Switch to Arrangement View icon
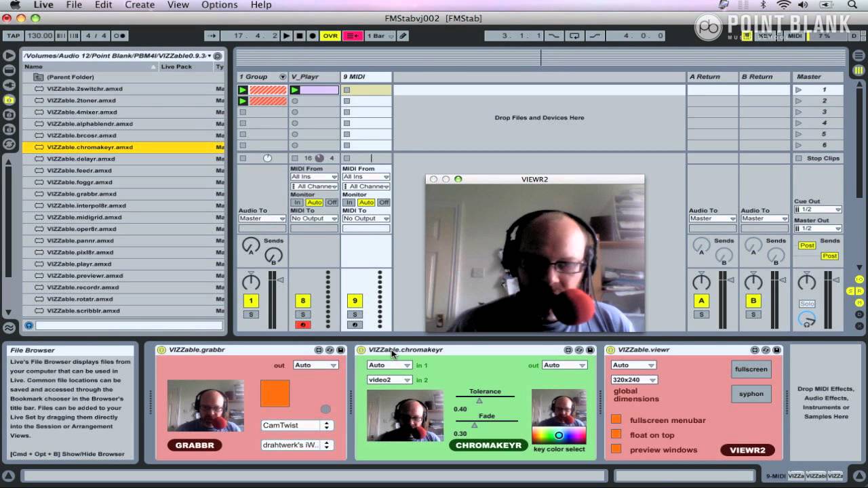Image resolution: width=868 pixels, height=488 pixels. coord(859,56)
